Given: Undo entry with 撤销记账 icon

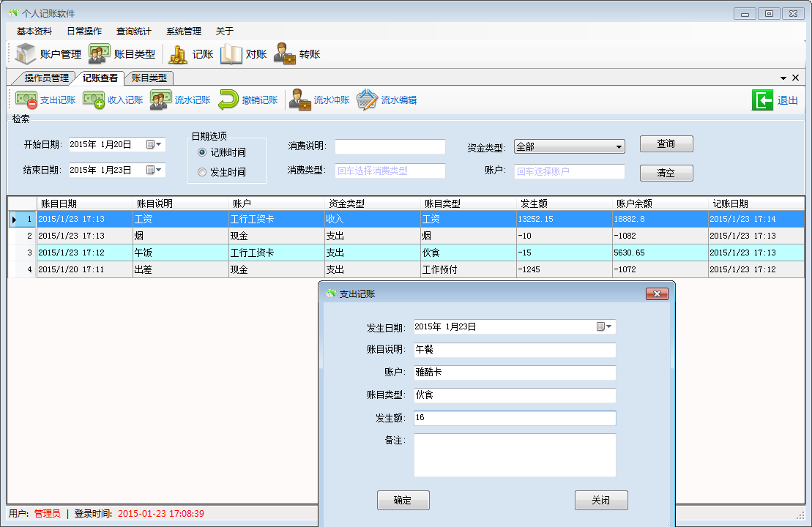Looking at the screenshot, I should point(228,100).
